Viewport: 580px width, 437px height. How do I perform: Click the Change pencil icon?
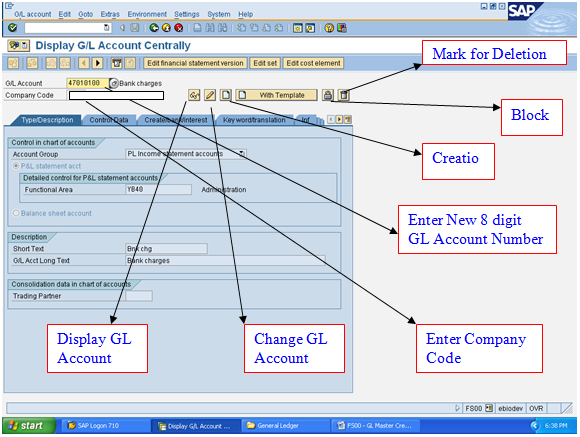[210, 95]
